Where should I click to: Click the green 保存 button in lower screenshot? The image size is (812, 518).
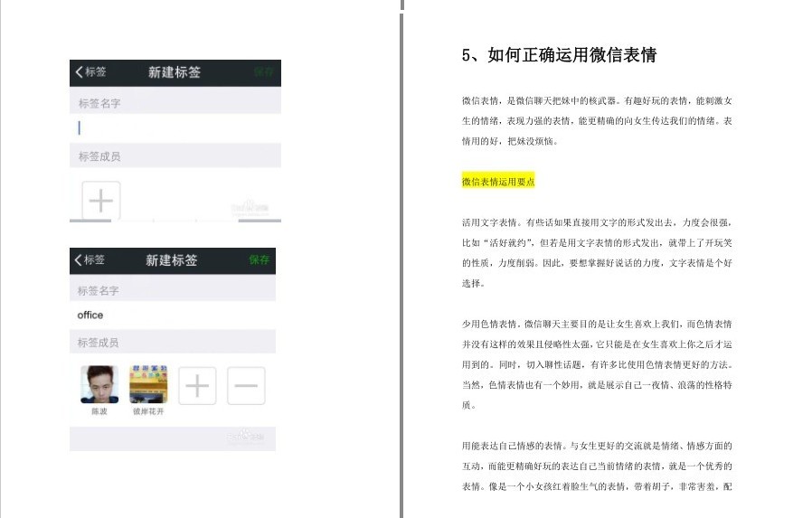(x=259, y=259)
